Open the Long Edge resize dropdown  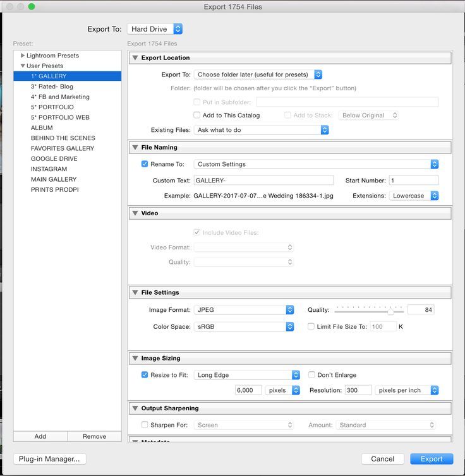tap(247, 375)
